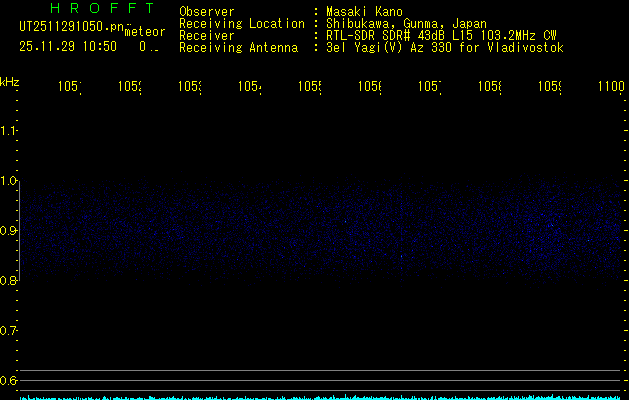Click the kHz axis unit label
Image resolution: width=629 pixels, height=400 pixels.
click(10, 80)
